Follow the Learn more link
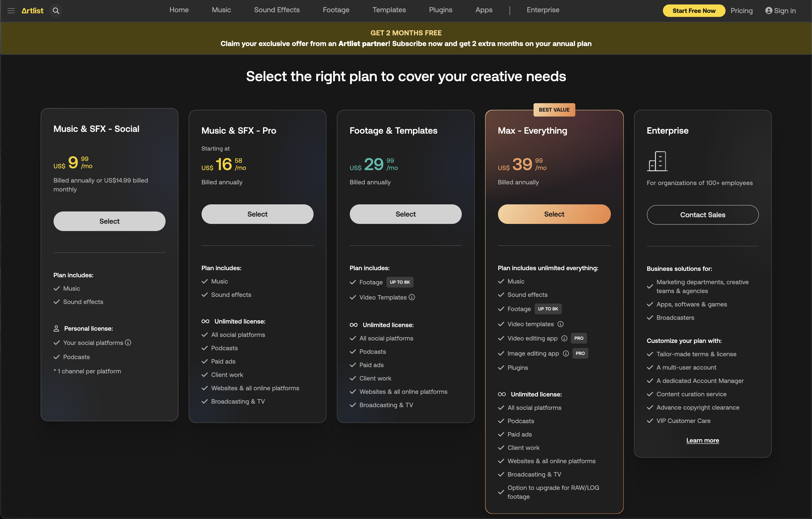Viewport: 812px width, 519px height. 702,440
